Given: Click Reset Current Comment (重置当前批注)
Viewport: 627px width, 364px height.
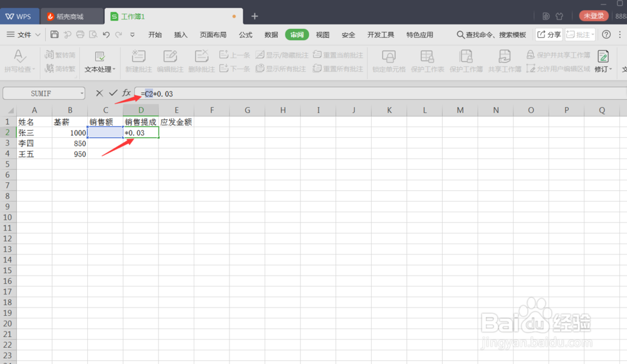Looking at the screenshot, I should (x=338, y=55).
